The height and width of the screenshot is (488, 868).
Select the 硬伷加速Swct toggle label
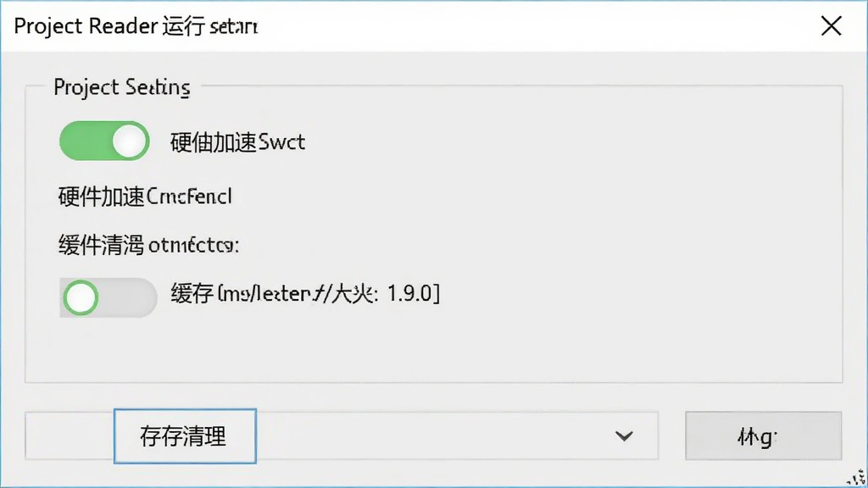[237, 142]
